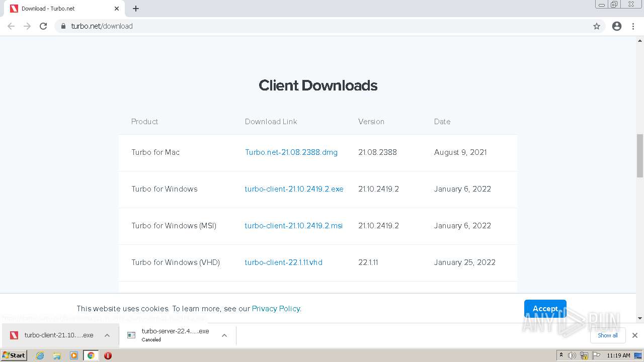Click the date August 9, 2021
The image size is (644, 362).
[x=460, y=152]
